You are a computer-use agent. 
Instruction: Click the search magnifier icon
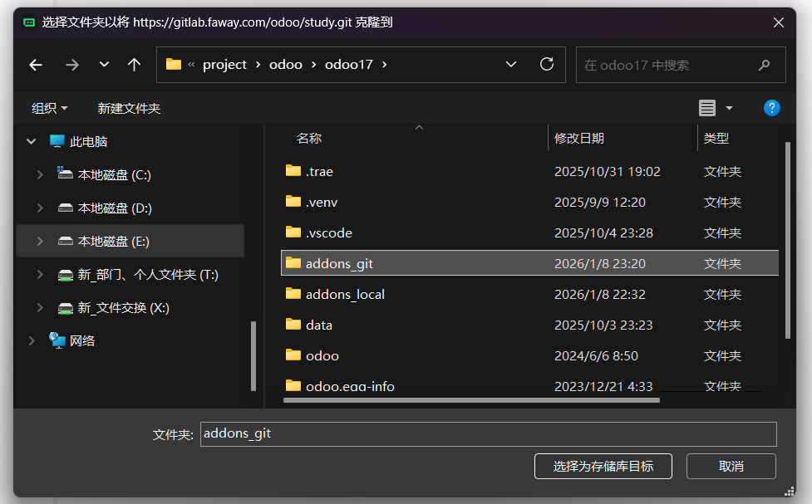764,65
